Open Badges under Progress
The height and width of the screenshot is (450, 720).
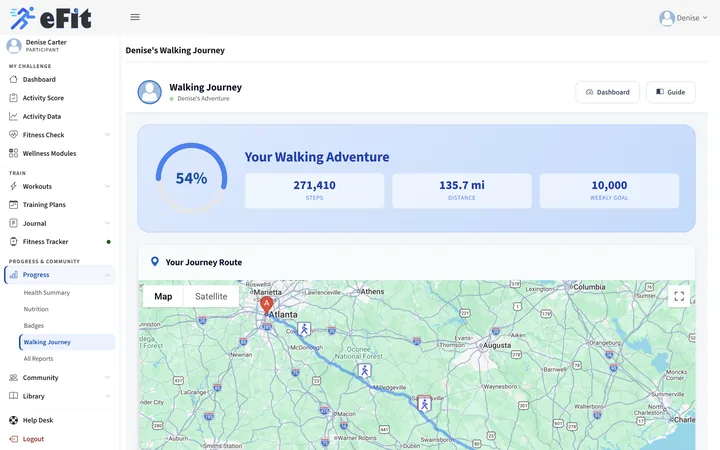coord(34,326)
